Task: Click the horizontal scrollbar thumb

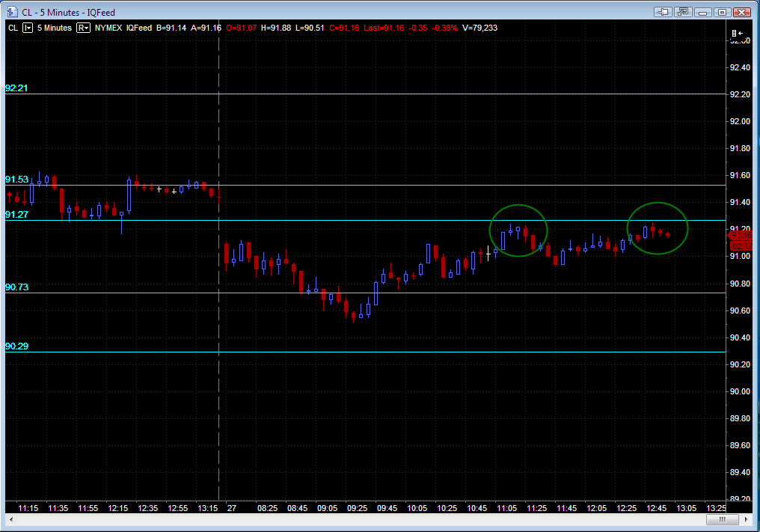Action: pos(722,519)
